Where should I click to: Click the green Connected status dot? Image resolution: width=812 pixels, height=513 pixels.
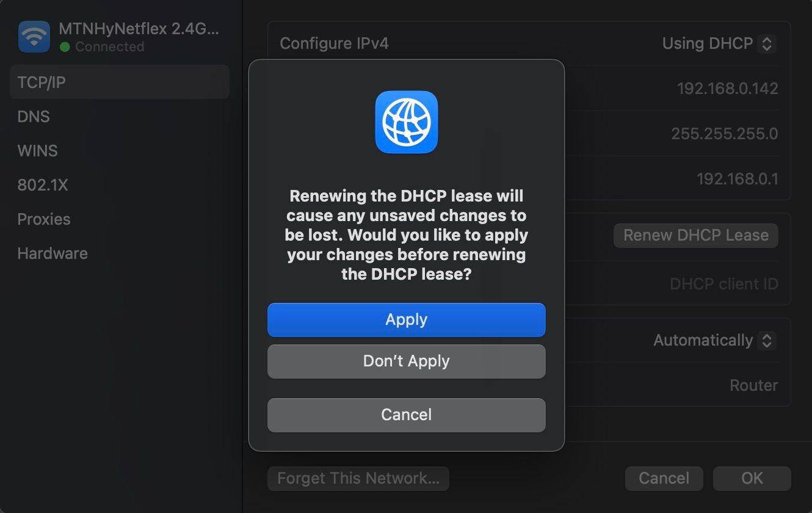pos(65,47)
